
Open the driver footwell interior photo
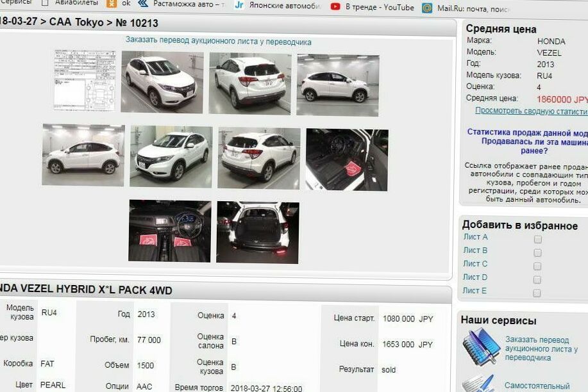(347, 159)
